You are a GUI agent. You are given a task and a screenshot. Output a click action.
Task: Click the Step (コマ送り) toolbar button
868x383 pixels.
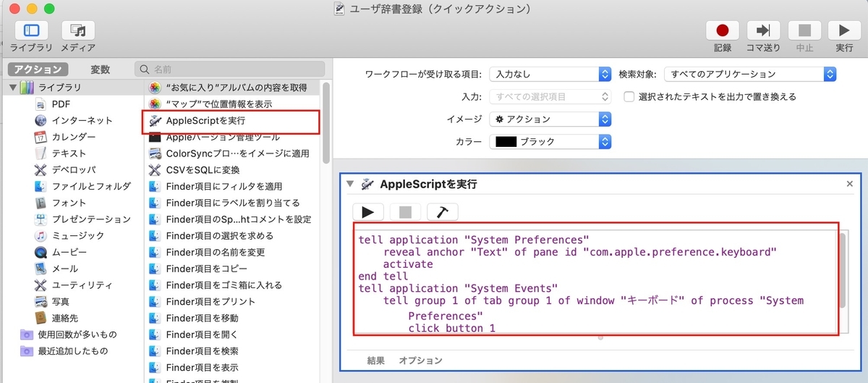pos(762,30)
